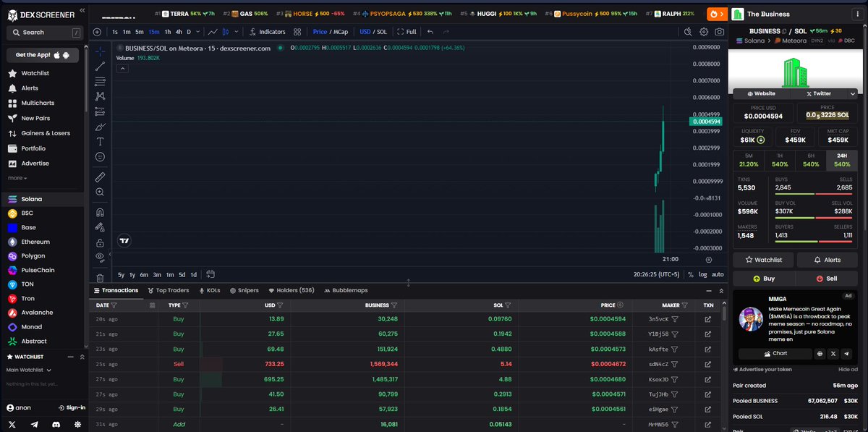Select the ruler measure tool
Image resolution: width=868 pixels, height=432 pixels.
click(100, 177)
